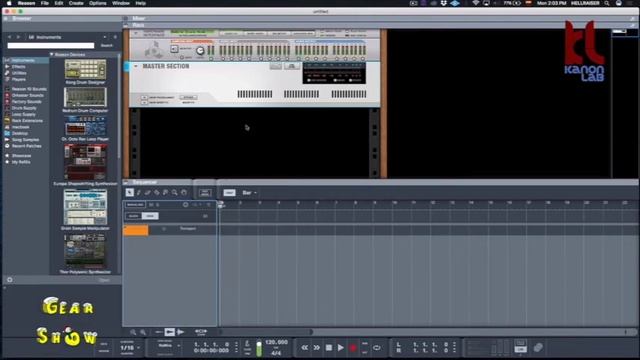Open the Apple menu
Image resolution: width=640 pixels, height=360 pixels.
(9, 3)
